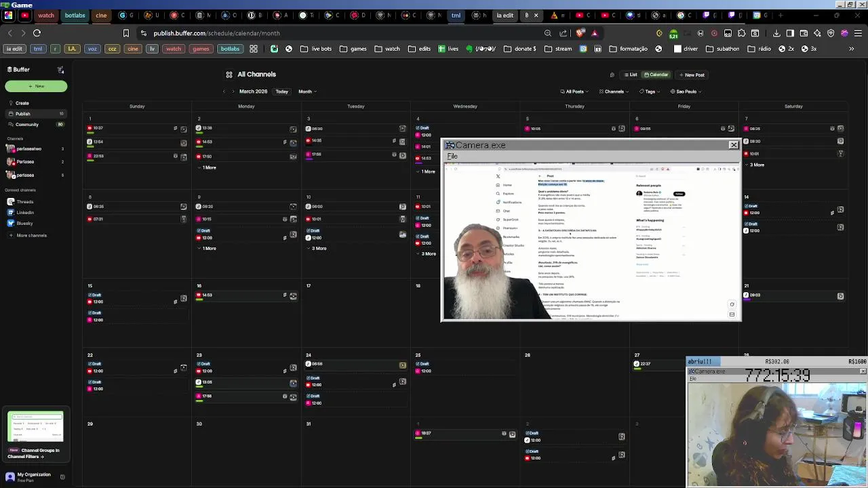Switch to the Calendar view tab

pos(656,75)
